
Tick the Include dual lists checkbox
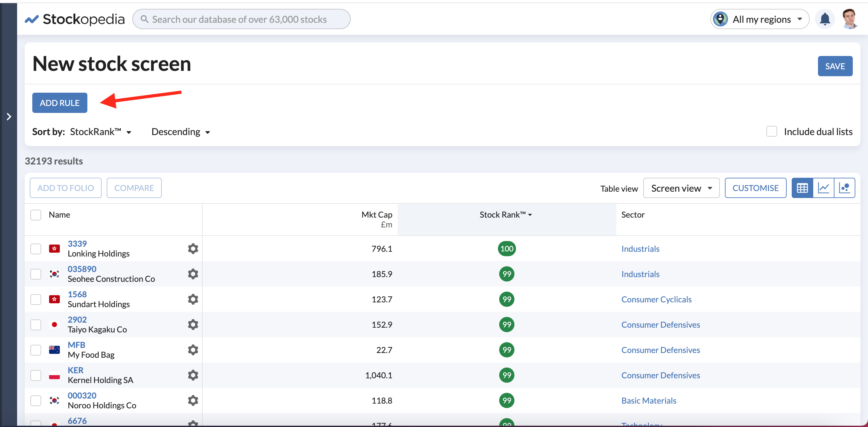coord(771,131)
